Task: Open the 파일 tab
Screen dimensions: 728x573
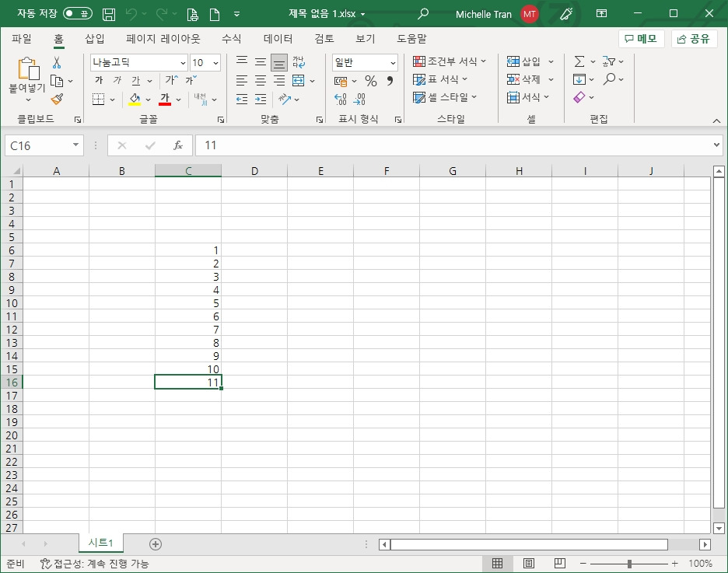Action: pyautogui.click(x=21, y=39)
